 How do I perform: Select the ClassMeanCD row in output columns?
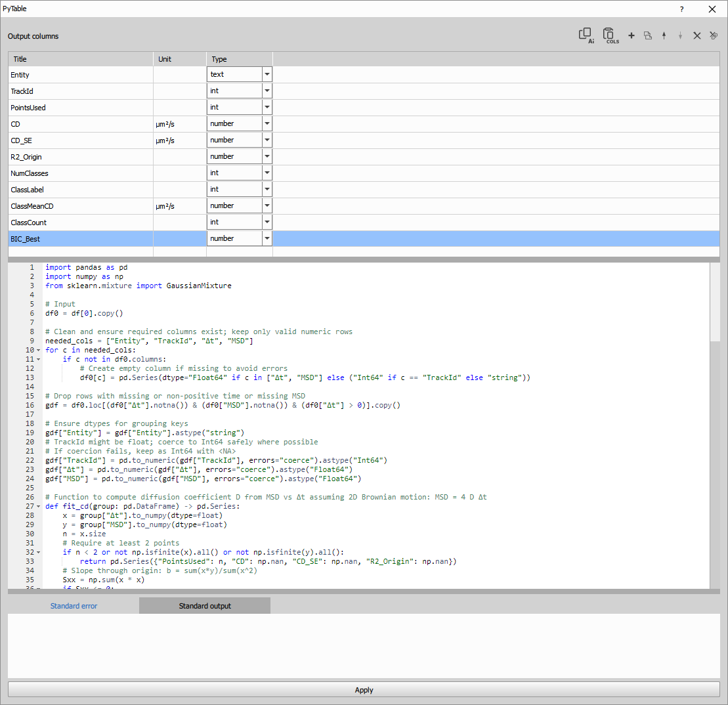tap(79, 205)
